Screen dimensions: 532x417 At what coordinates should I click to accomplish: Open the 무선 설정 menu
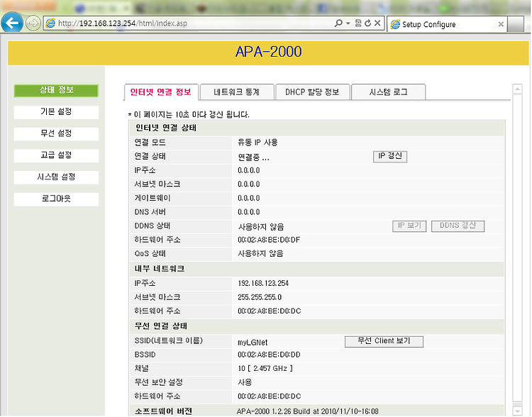(56, 134)
